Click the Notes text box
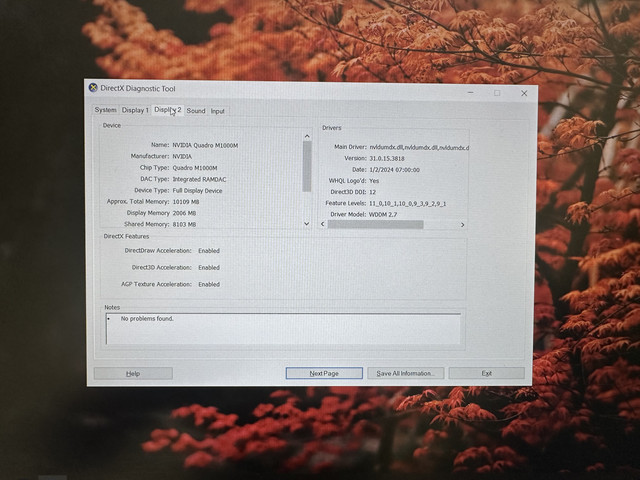The height and width of the screenshot is (480, 640). (x=283, y=329)
